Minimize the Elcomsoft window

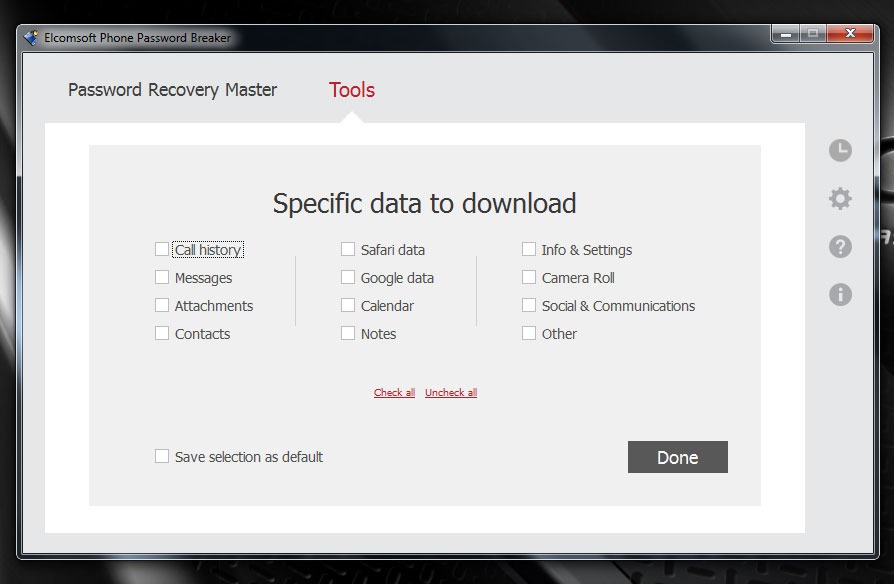pyautogui.click(x=786, y=34)
